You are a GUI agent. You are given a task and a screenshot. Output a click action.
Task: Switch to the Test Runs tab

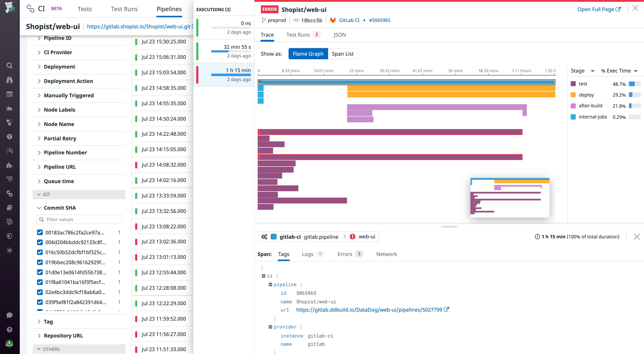pyautogui.click(x=298, y=35)
